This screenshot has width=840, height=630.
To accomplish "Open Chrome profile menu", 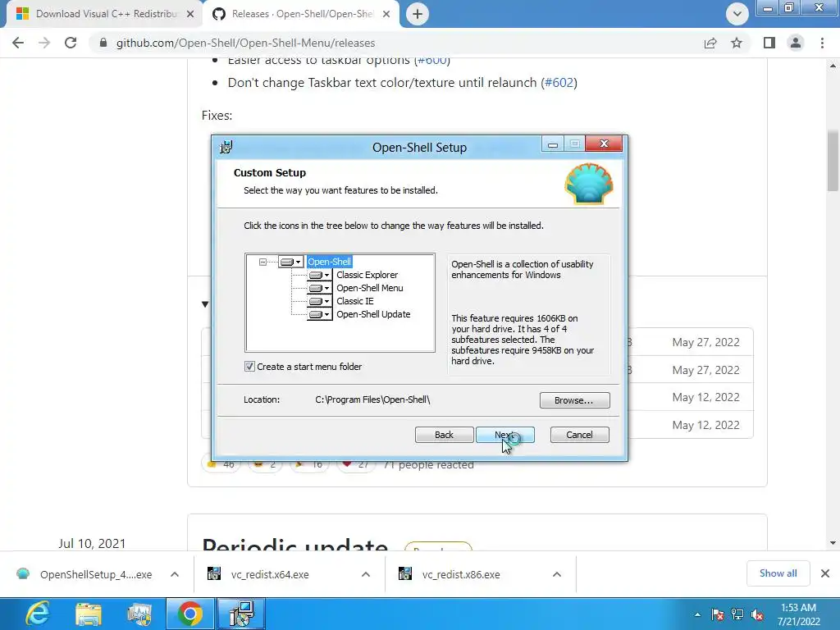I will (796, 43).
